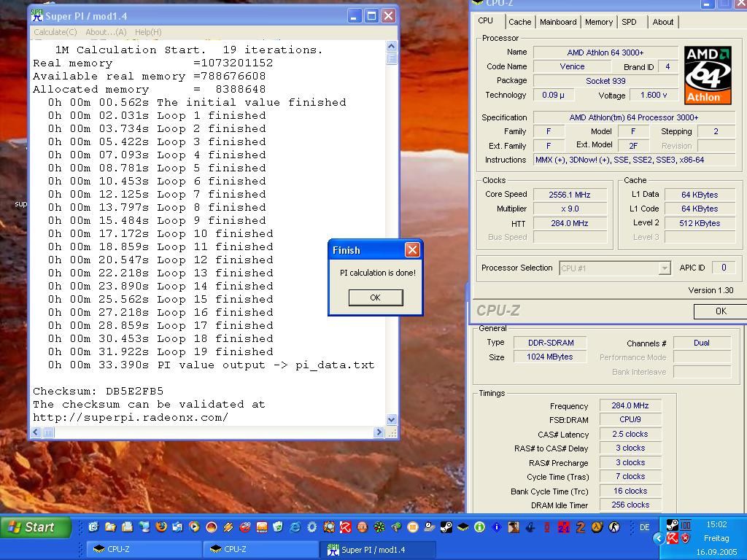Select the CPU tab in CPU-Z
Image resolution: width=747 pixels, height=560 pixels.
(485, 20)
